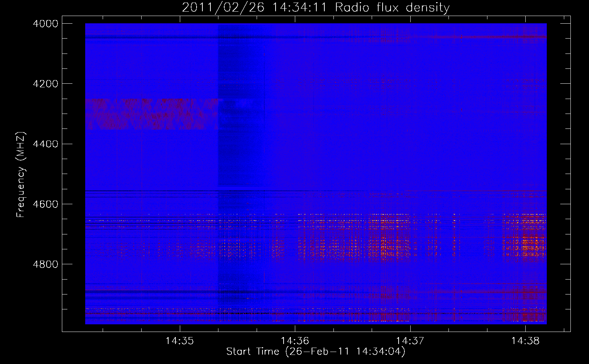Screen dimensions: 589x364
Task: Select the 14:37 time axis label
Action: click(x=410, y=341)
